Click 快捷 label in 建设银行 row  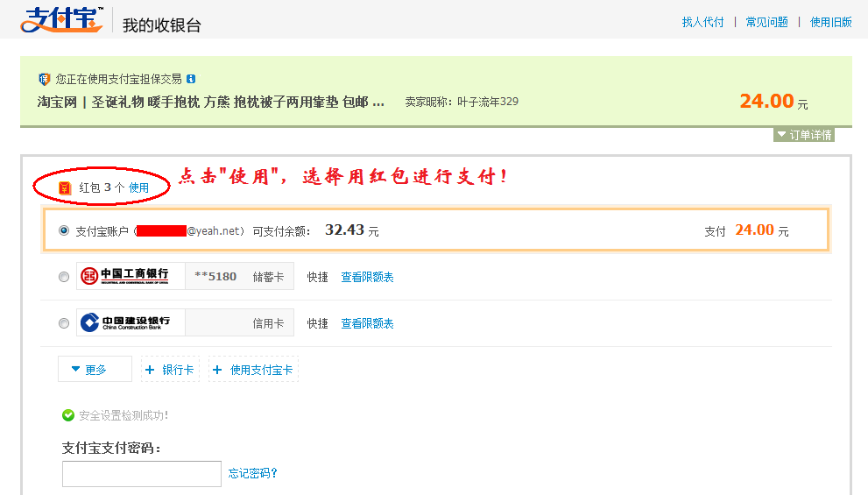(x=318, y=323)
